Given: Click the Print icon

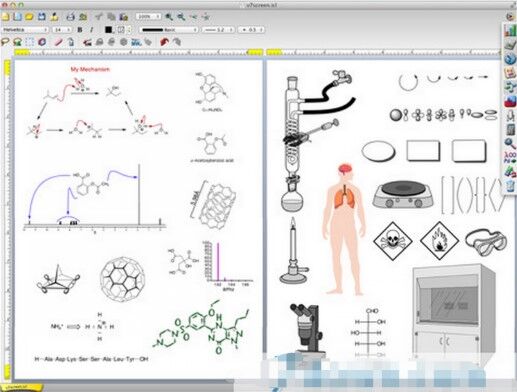Looking at the screenshot, I should pos(70,16).
